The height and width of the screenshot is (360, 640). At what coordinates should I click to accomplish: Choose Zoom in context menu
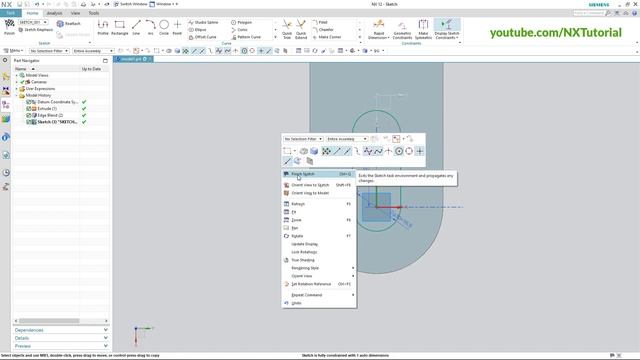click(319, 220)
